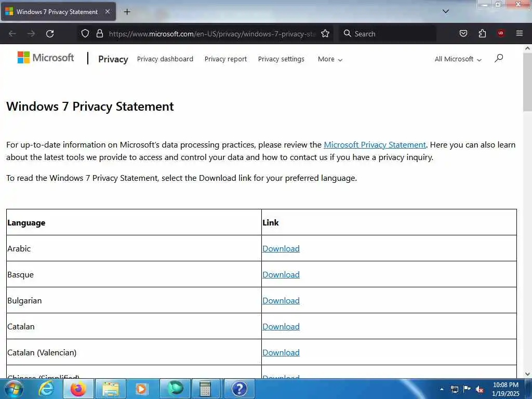Select the Catalan (Valencian) language cell
532x399 pixels.
click(134, 352)
